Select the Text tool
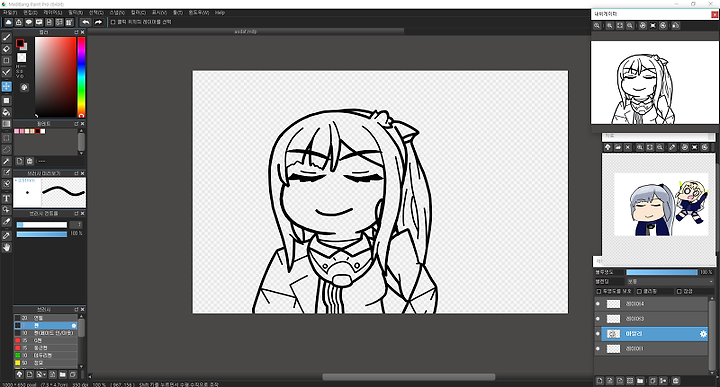 pos(6,198)
